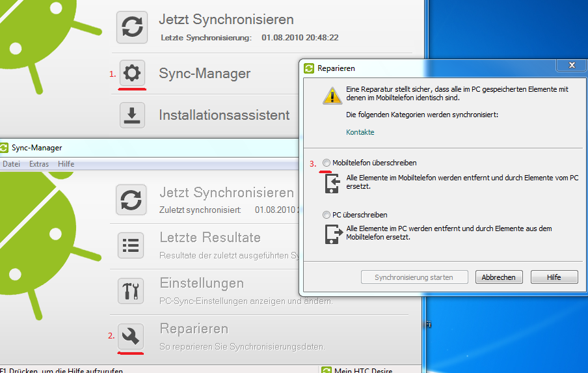Open the Extras menu
Viewport: 588px width, 373px height.
(x=39, y=164)
